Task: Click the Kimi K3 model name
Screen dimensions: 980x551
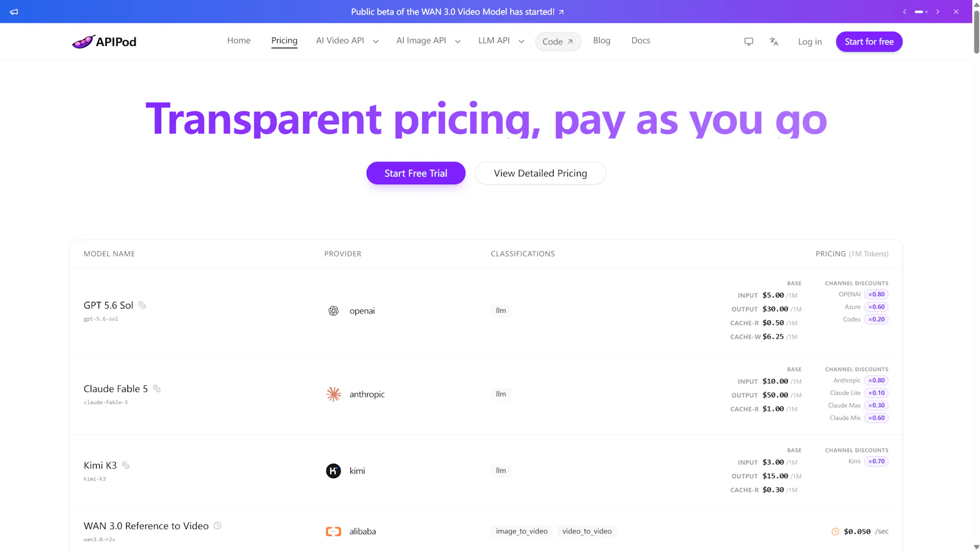Action: click(x=100, y=465)
